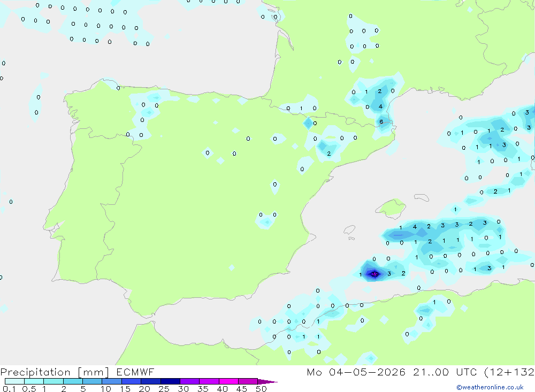
Task: Click the 'Precipitation [mm]' title text
Action: tap(55, 372)
